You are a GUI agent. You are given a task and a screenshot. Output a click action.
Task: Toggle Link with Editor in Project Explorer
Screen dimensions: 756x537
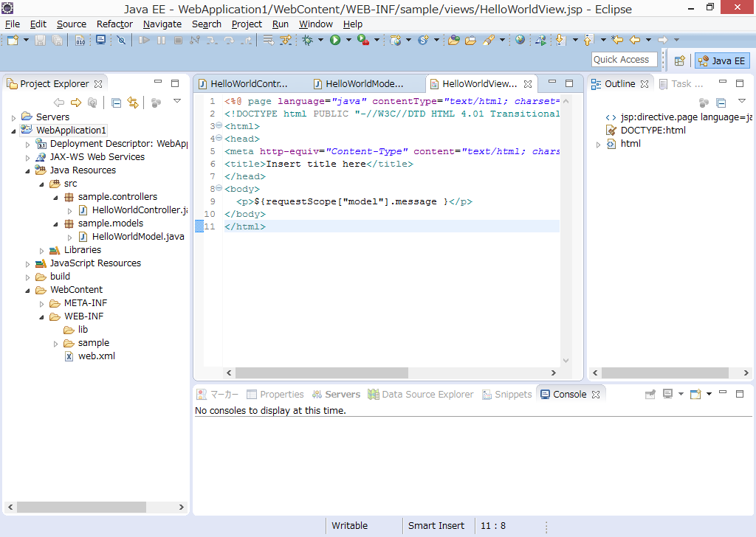tap(133, 102)
